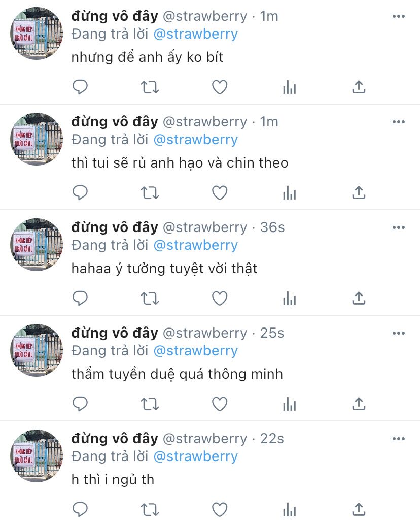Screen dimensions: 420x525
Task: View analytics of "thì tui sẽ rủ" tweet
Action: 290,193
